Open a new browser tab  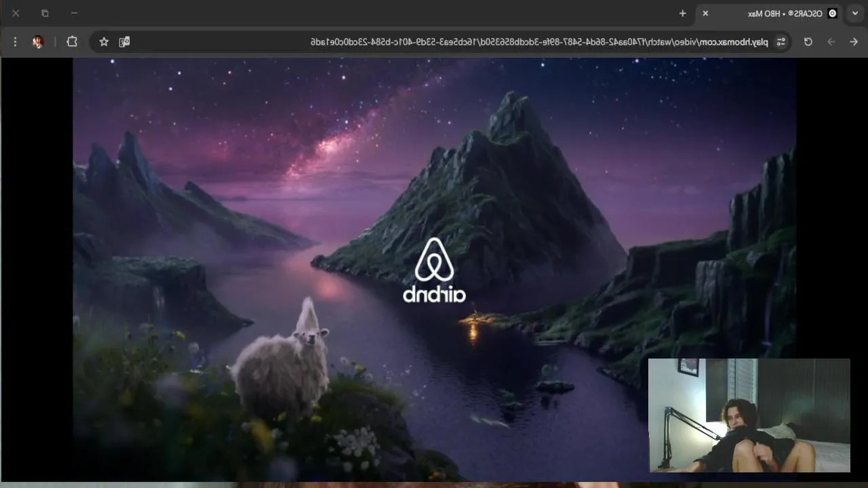(x=683, y=14)
